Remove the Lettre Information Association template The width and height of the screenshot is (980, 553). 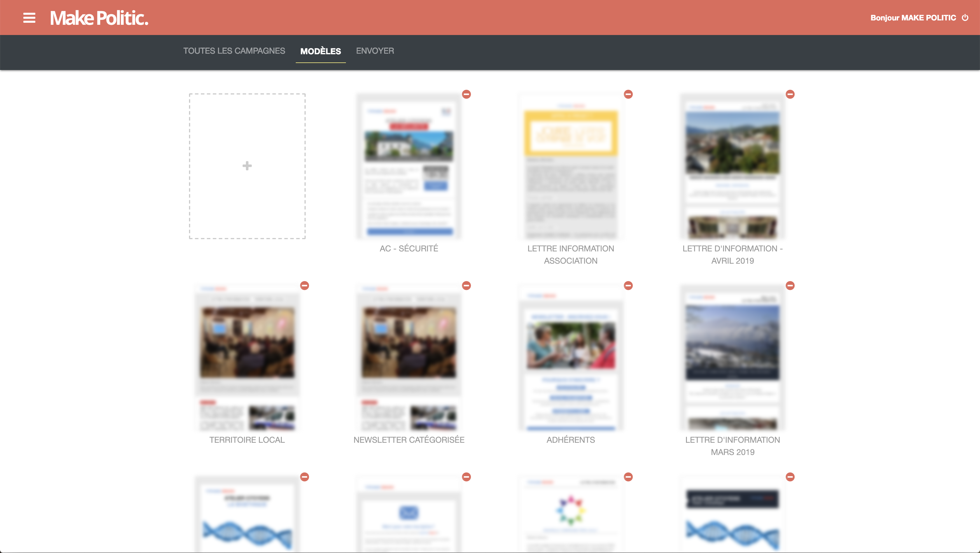point(628,94)
